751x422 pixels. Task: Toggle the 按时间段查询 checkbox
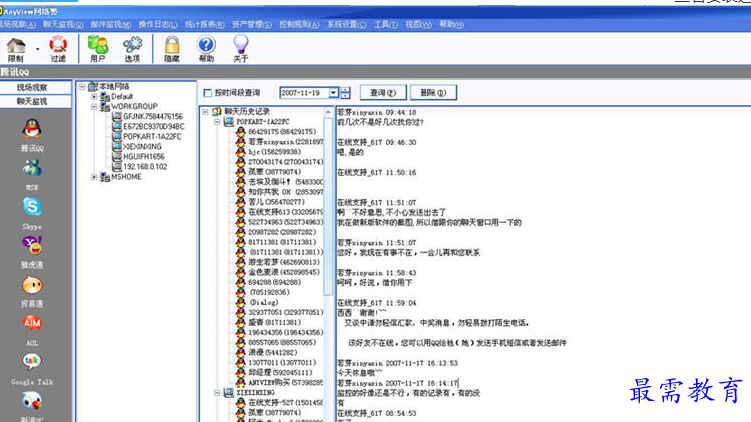coord(207,93)
